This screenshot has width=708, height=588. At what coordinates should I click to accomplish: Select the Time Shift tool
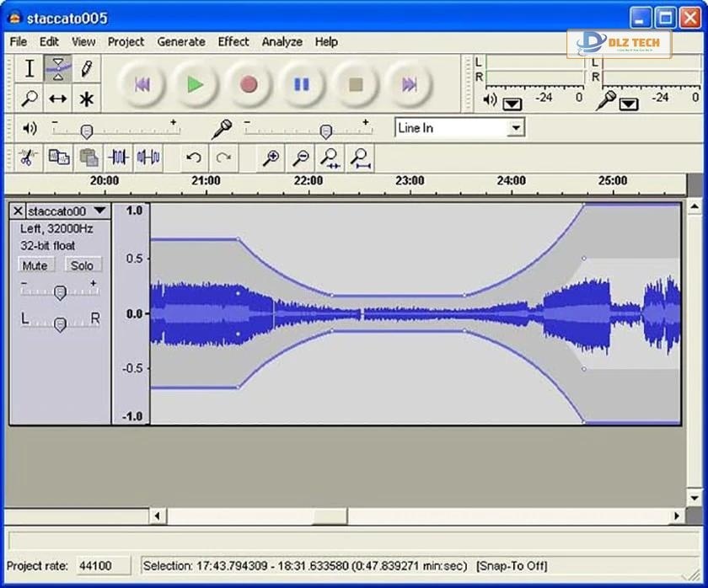click(58, 99)
